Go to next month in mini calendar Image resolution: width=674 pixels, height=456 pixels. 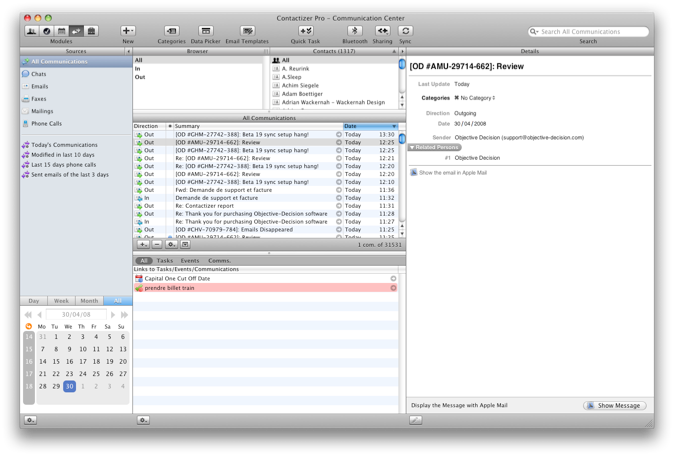pos(113,315)
